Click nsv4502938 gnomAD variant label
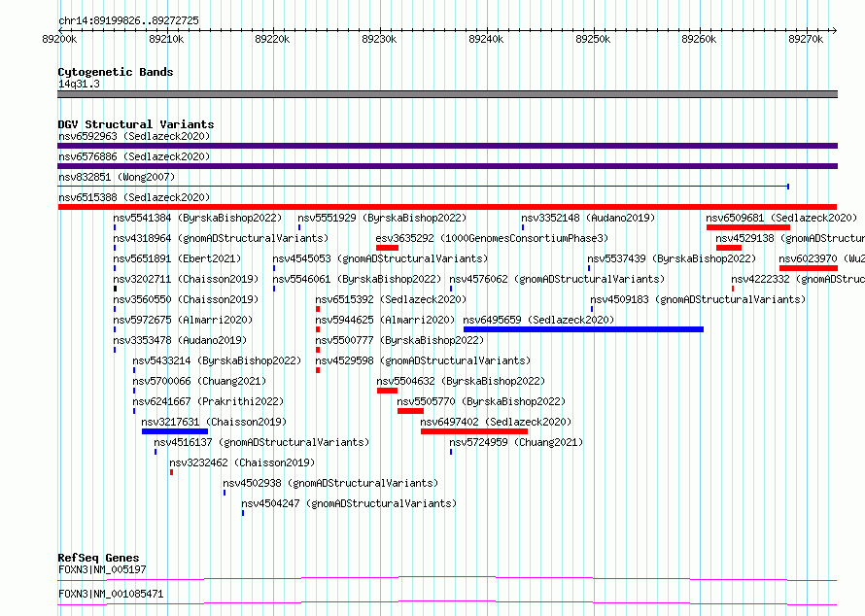 [330, 483]
